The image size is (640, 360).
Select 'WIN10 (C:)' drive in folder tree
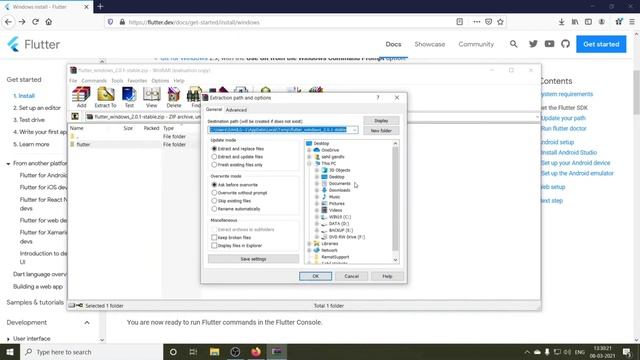pyautogui.click(x=340, y=217)
